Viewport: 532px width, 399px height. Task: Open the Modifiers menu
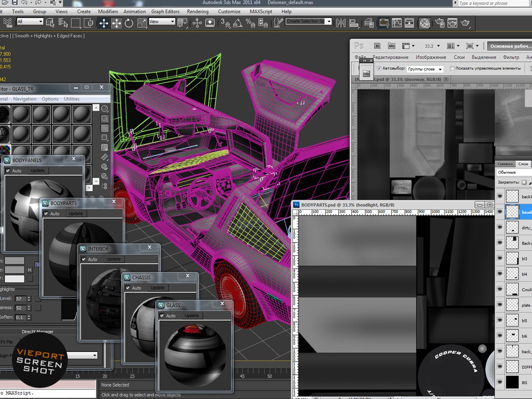(x=108, y=11)
